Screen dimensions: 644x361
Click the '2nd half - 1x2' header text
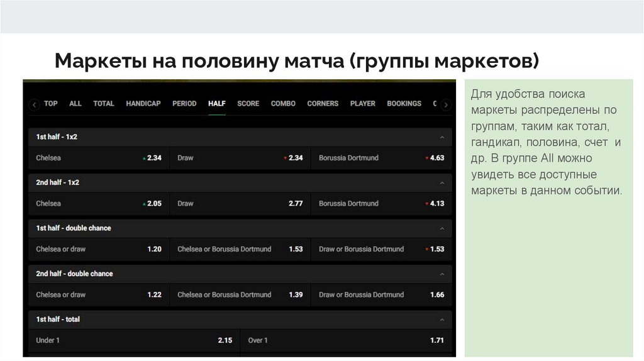[57, 182]
